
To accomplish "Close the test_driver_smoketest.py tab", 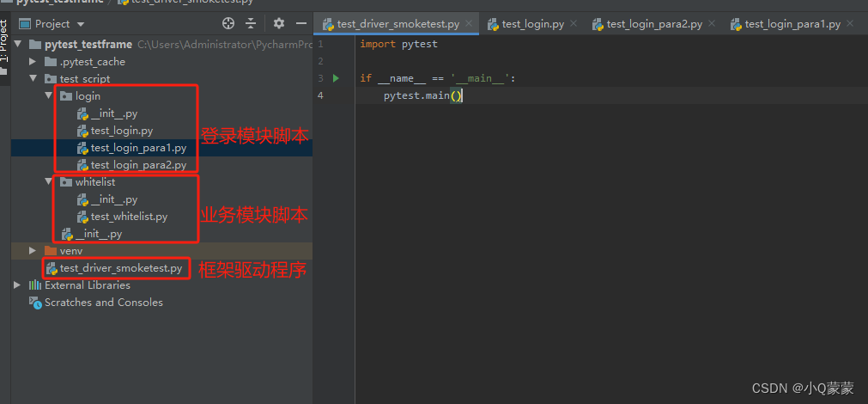I will click(x=469, y=24).
